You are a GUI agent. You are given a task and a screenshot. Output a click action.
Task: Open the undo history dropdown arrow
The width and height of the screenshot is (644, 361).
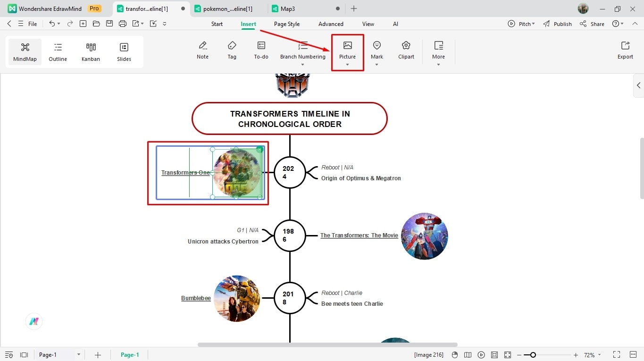[x=59, y=24]
